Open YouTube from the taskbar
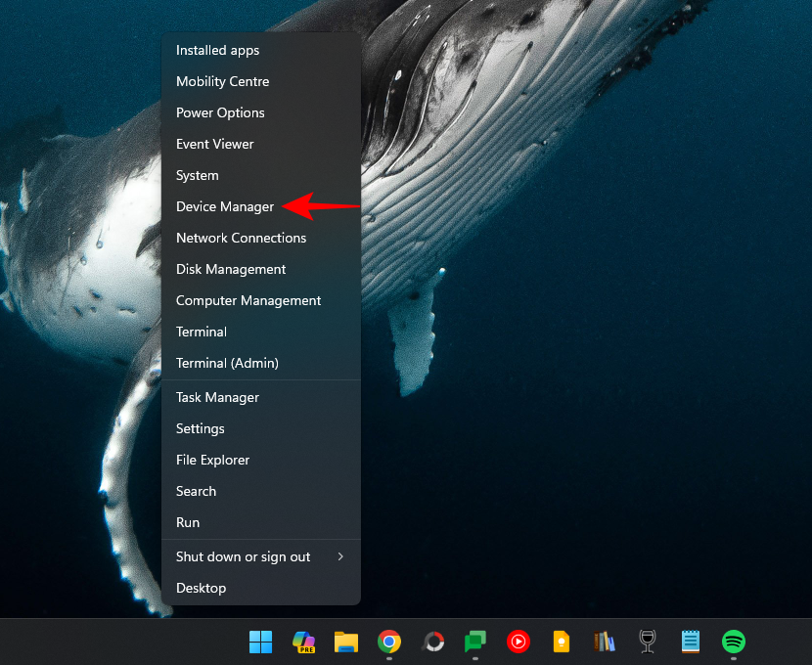This screenshot has height=665, width=812. click(518, 643)
